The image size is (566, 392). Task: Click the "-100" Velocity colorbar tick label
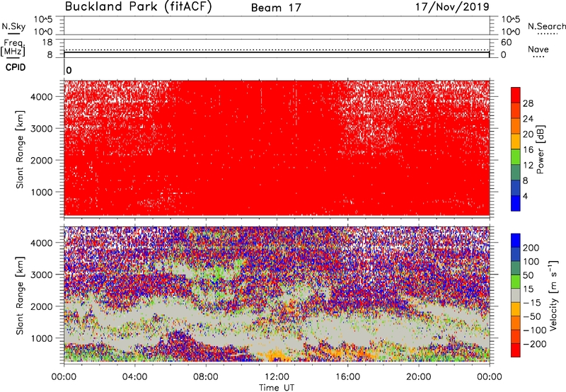click(535, 330)
